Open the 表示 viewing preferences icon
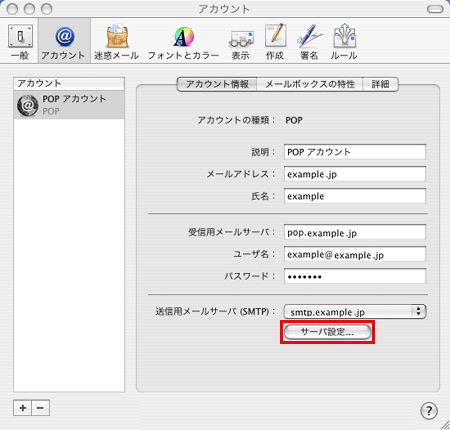 (x=241, y=42)
